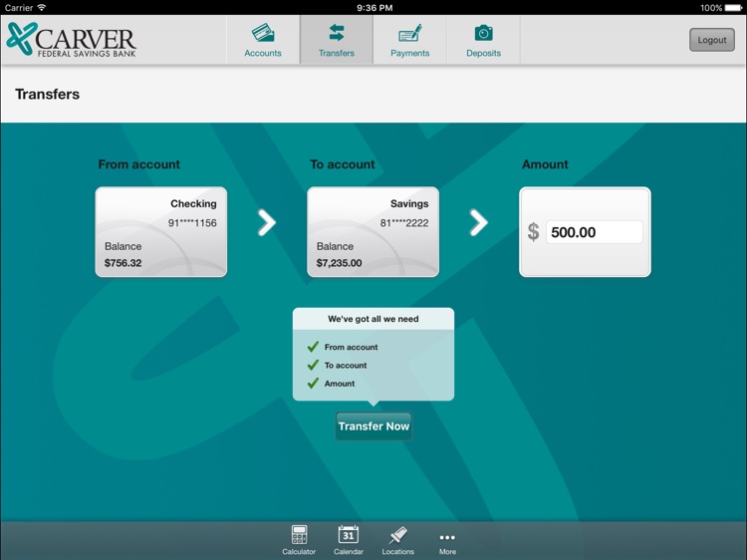Click We've got all we need text

pyautogui.click(x=373, y=319)
